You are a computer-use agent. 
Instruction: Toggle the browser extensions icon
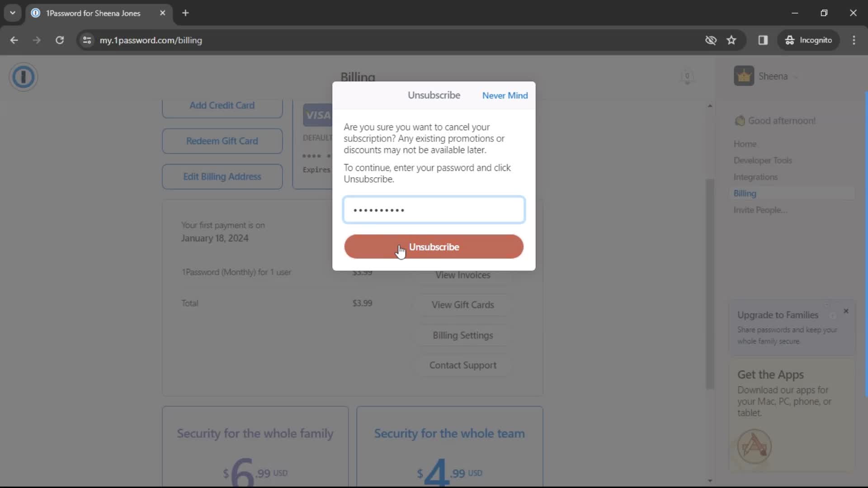coord(763,40)
